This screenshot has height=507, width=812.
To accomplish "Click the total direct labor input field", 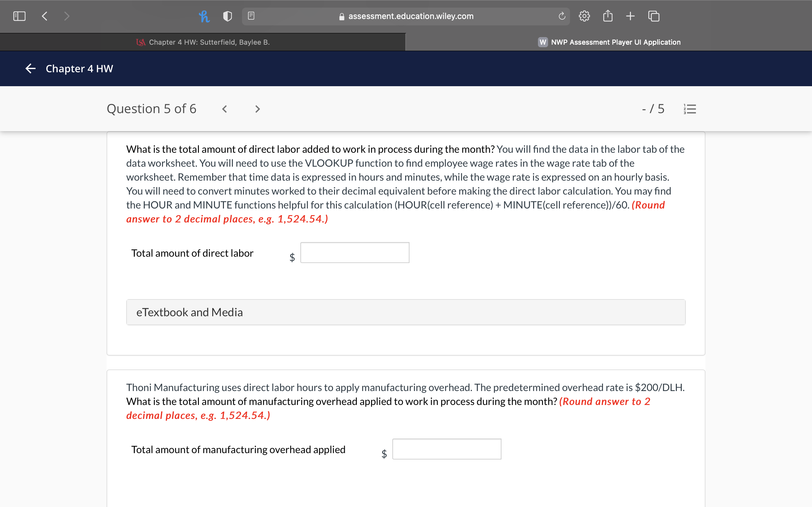I will point(355,253).
